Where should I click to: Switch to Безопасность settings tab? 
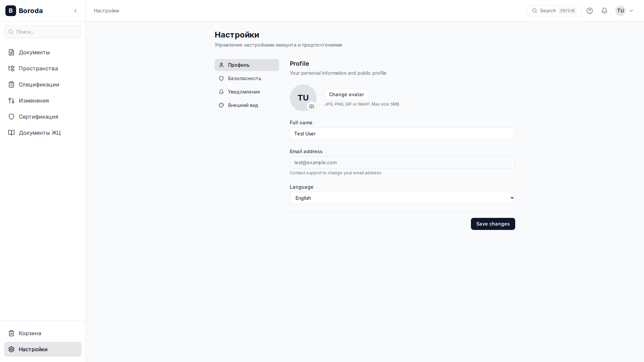(x=244, y=78)
